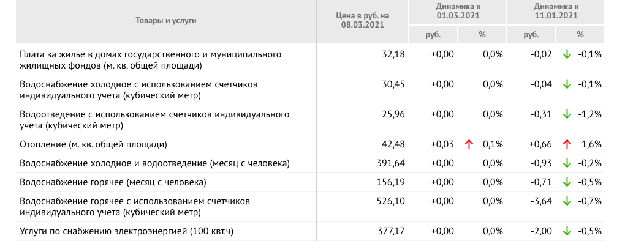644x252 pixels.
Task: Click the green down arrow for electricity supply
Action: 567,231
